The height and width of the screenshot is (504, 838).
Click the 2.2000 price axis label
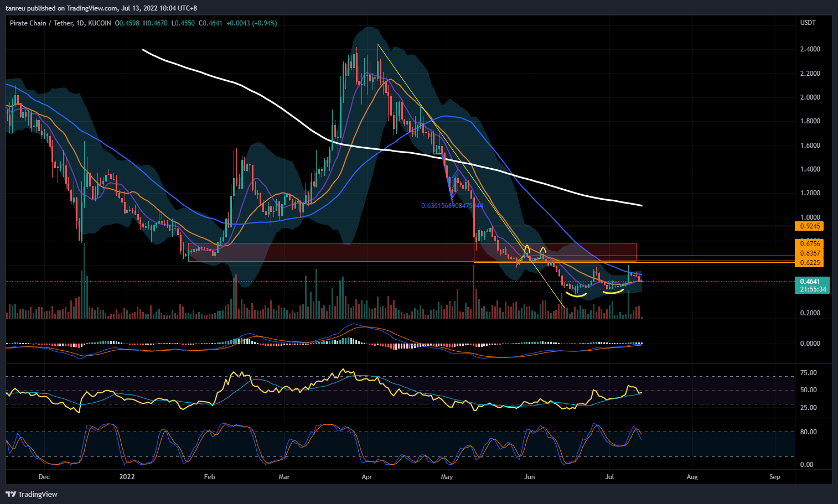coord(810,74)
